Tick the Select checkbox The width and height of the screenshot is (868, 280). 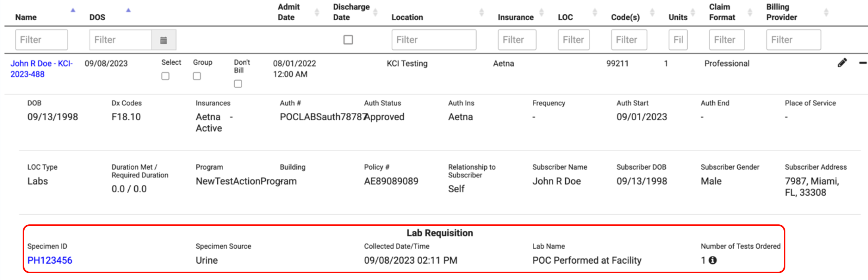(x=165, y=76)
